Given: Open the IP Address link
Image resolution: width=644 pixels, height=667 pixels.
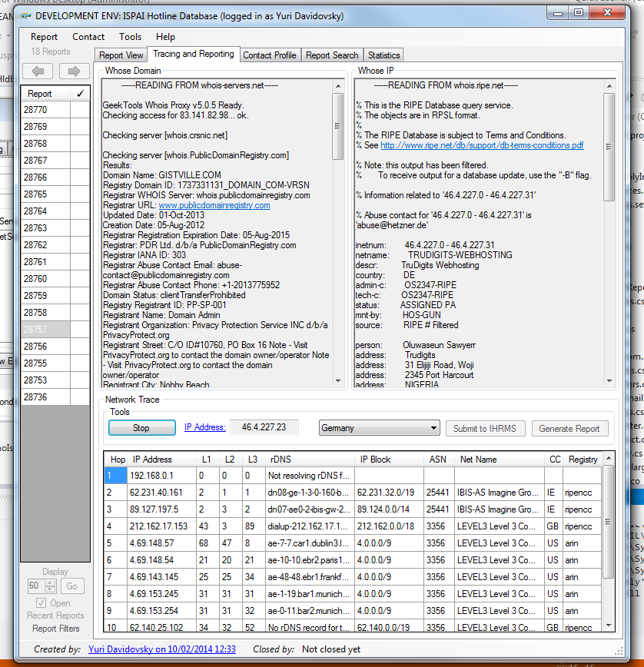Looking at the screenshot, I should pos(204,427).
